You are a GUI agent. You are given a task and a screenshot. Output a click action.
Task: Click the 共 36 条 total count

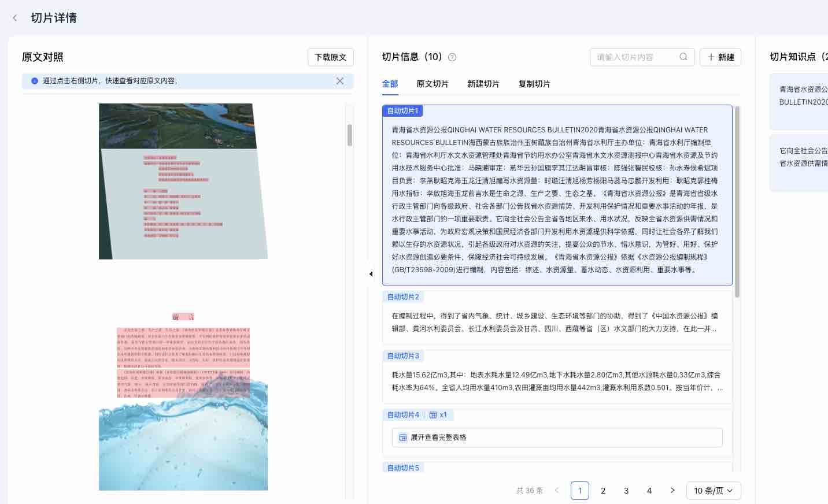[530, 491]
